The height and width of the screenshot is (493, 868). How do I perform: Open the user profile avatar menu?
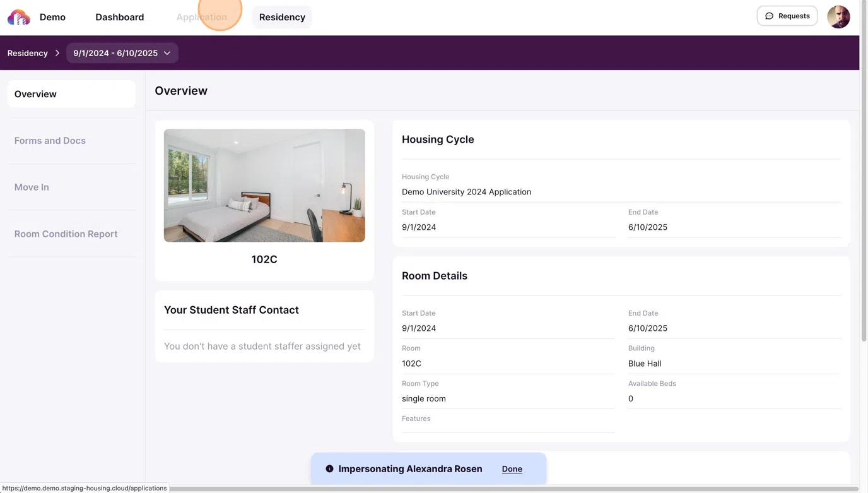(x=838, y=17)
